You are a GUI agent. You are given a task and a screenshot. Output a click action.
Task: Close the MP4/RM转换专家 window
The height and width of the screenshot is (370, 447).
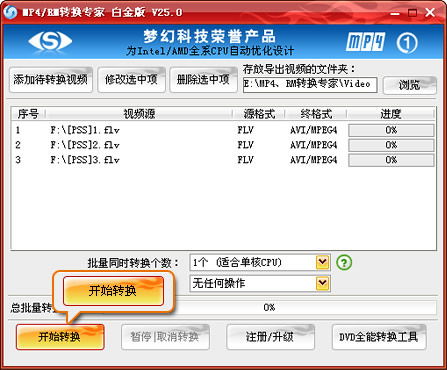(430, 13)
